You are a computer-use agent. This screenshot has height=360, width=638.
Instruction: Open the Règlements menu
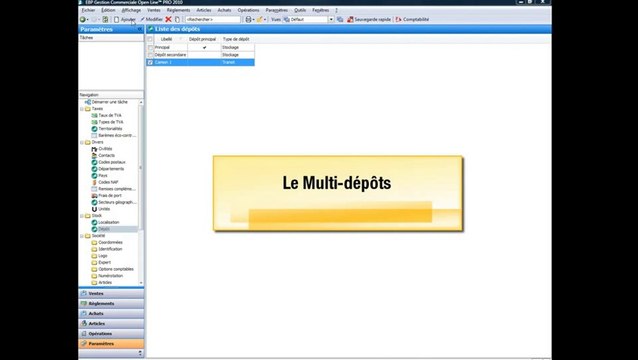178,10
